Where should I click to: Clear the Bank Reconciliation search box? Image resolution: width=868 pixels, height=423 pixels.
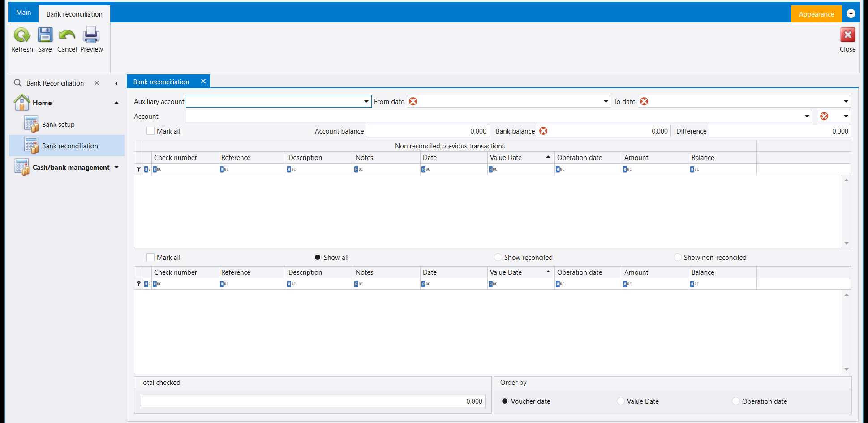pyautogui.click(x=97, y=83)
